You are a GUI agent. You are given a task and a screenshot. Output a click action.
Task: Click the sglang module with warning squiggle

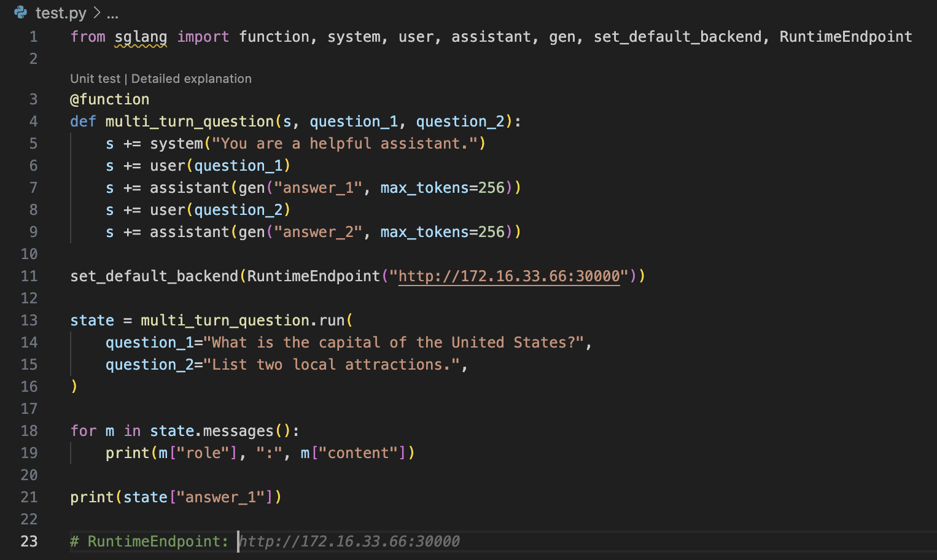tap(141, 37)
